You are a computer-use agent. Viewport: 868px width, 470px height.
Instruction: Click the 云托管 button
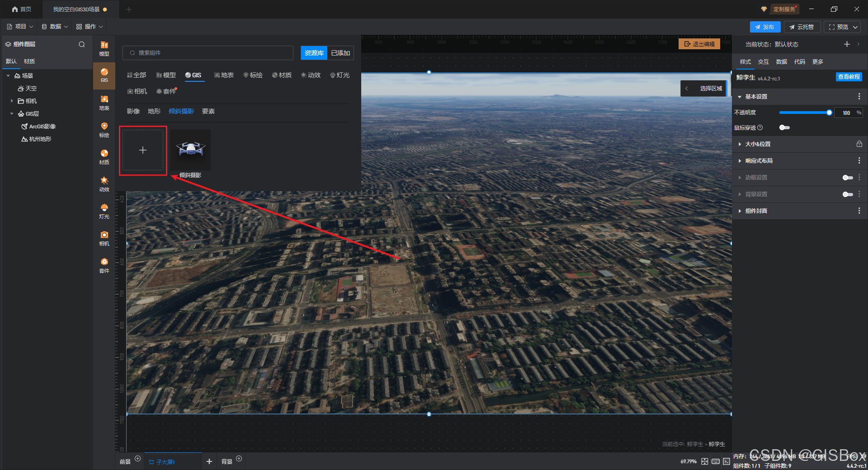pos(802,27)
